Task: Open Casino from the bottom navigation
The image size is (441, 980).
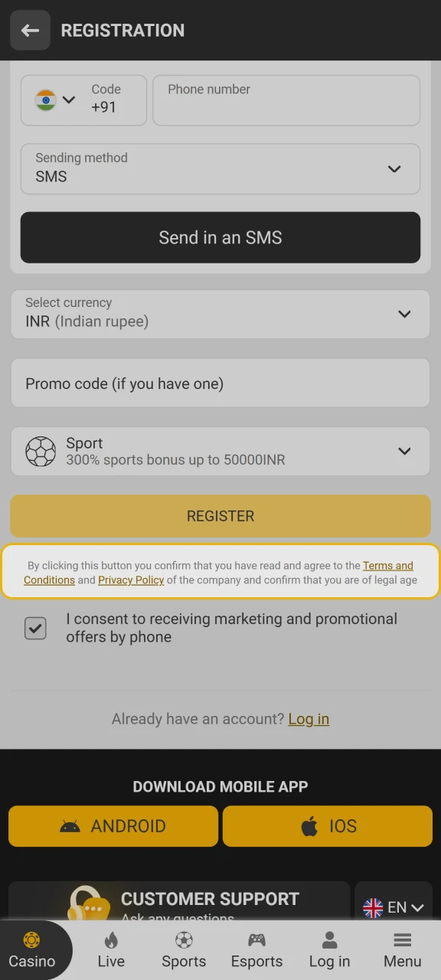Action: [x=31, y=939]
